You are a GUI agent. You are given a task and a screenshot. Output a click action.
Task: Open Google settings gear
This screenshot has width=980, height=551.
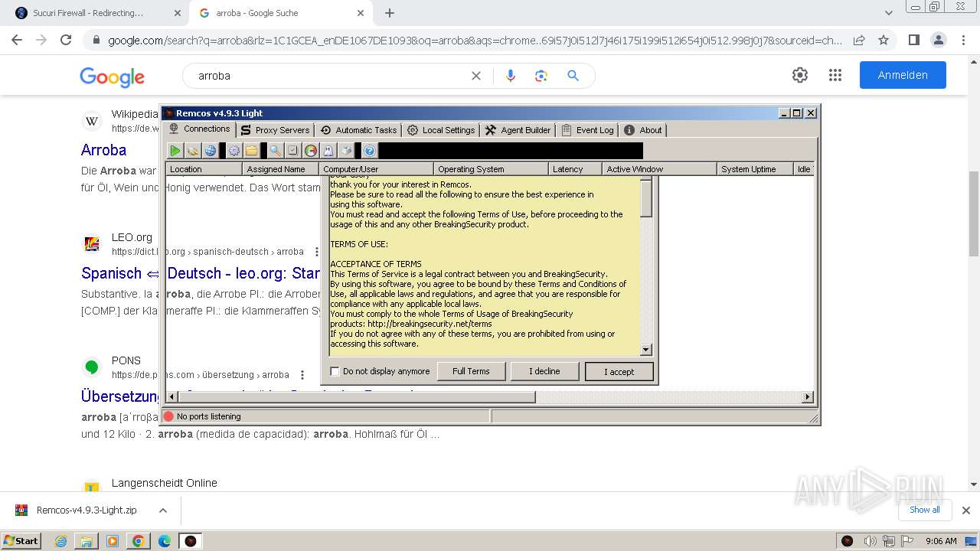pyautogui.click(x=800, y=75)
